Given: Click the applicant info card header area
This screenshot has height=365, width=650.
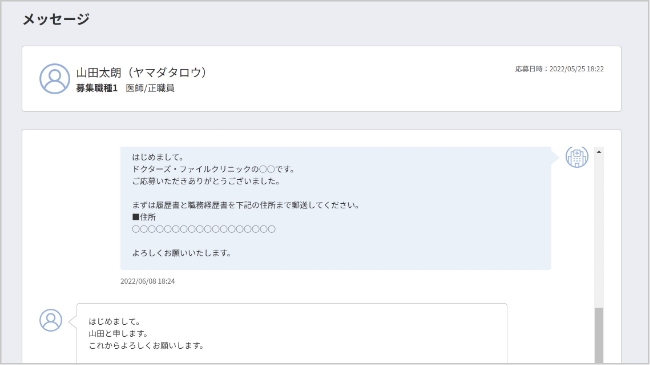Looking at the screenshot, I should [x=322, y=78].
